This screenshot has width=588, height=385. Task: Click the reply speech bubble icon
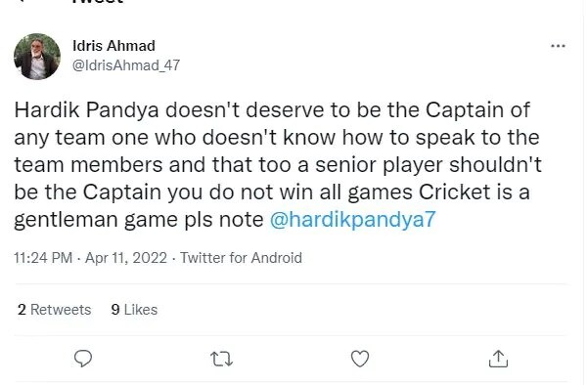[x=83, y=359]
